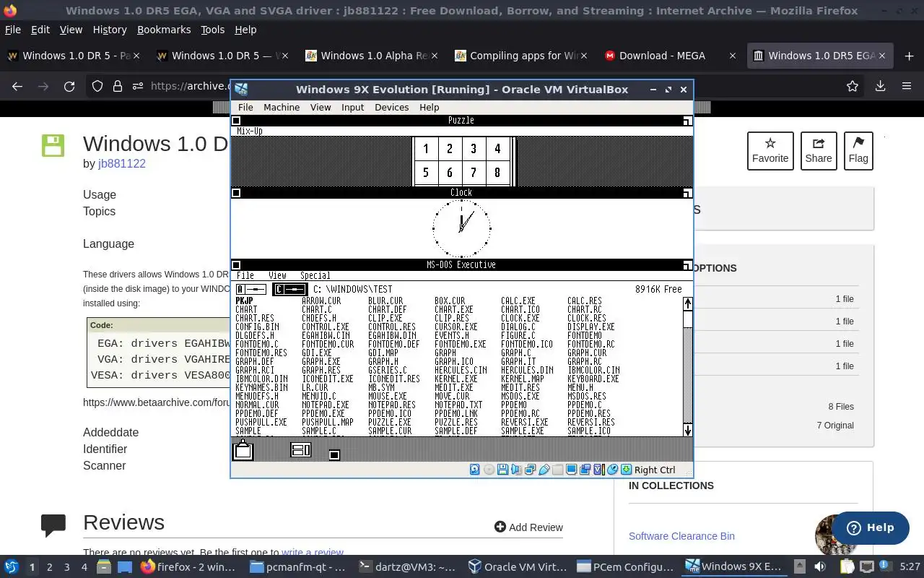
Task: Switch to workspace 3 in the taskbar
Action: point(66,567)
